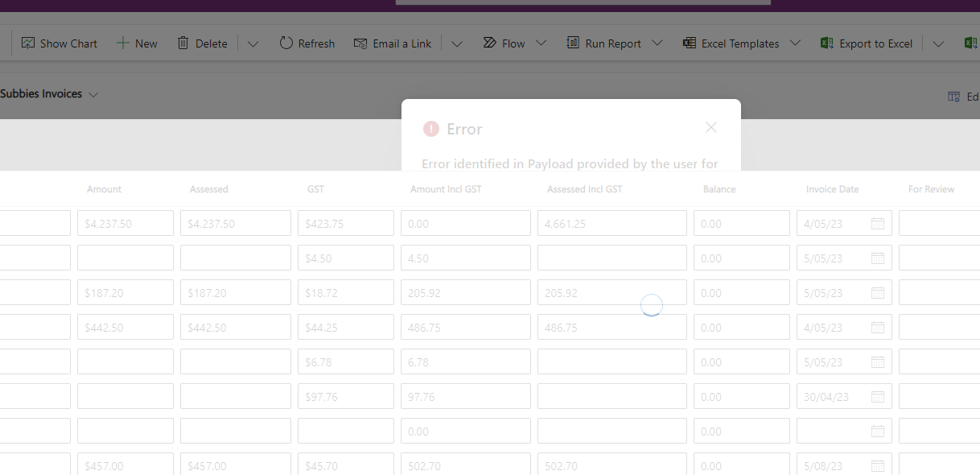Open the Excel Templates dropdown chevron
The height and width of the screenshot is (475, 980).
click(x=795, y=43)
